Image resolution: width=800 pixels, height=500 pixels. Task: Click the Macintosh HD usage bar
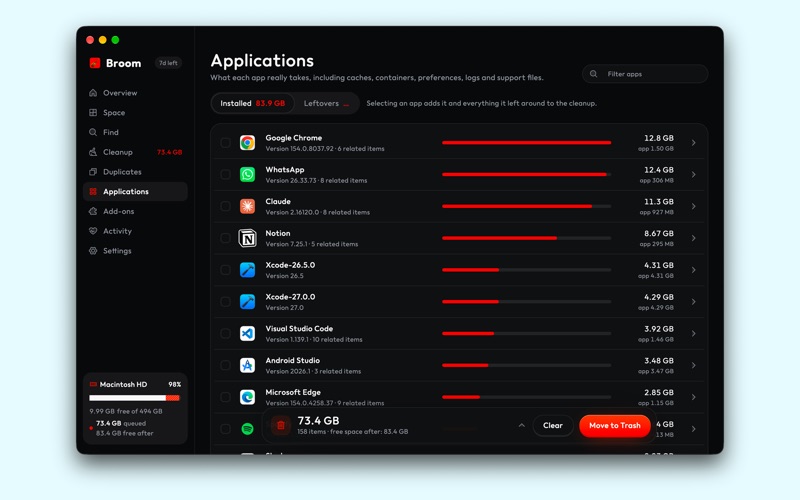coord(135,398)
